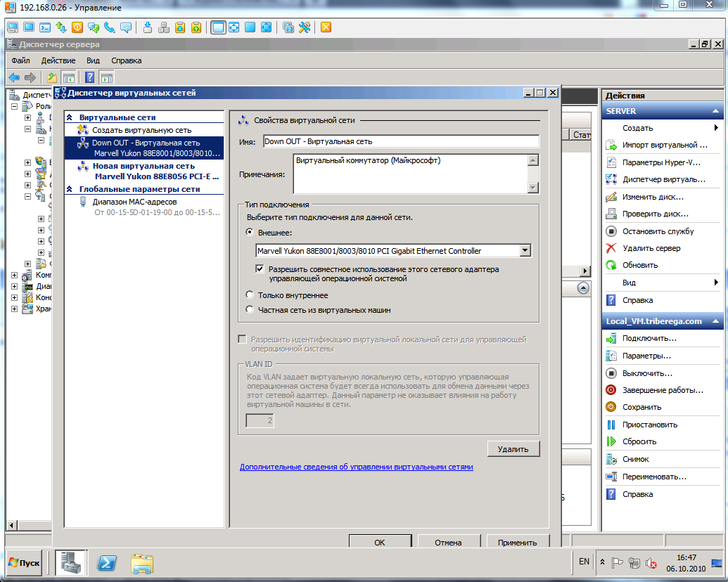Toggle VLAN identification for management OS checkbox
Image resolution: width=728 pixels, height=582 pixels.
(243, 339)
